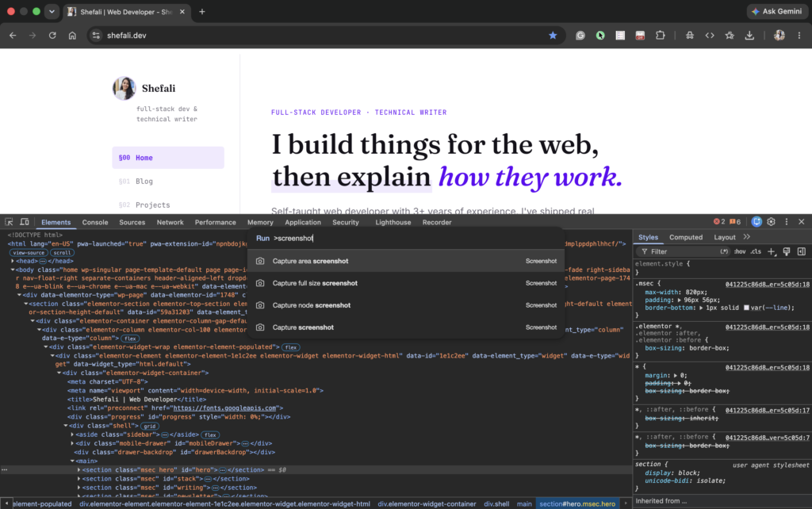Open DevTools three-dot customize menu
Viewport: 812px width, 509px height.
click(786, 222)
